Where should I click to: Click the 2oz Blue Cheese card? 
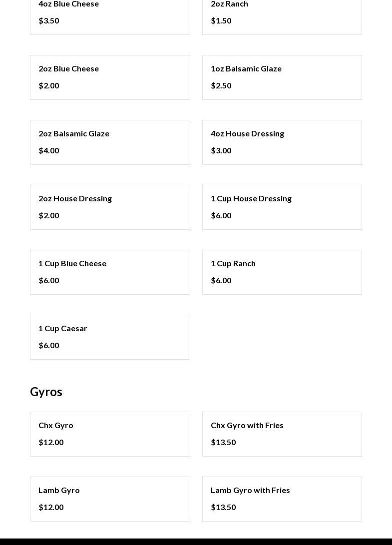(110, 77)
